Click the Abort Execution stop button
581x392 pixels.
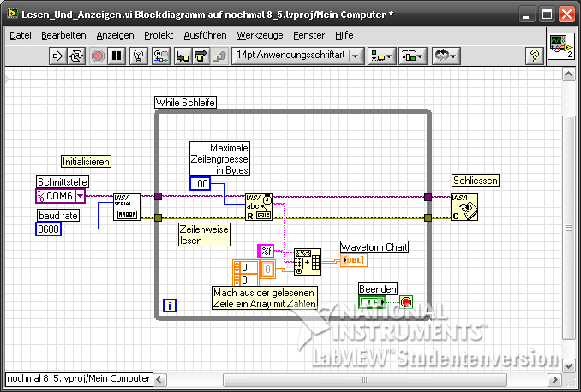coord(98,56)
